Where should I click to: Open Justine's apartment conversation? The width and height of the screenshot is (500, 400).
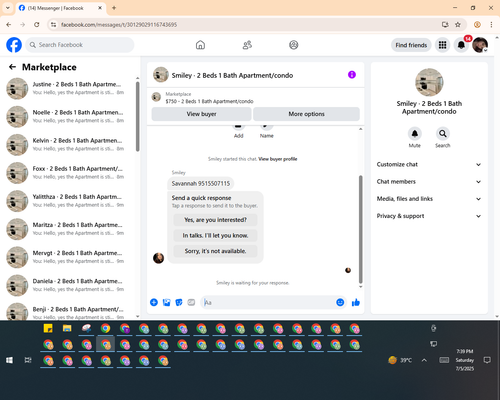point(68,88)
